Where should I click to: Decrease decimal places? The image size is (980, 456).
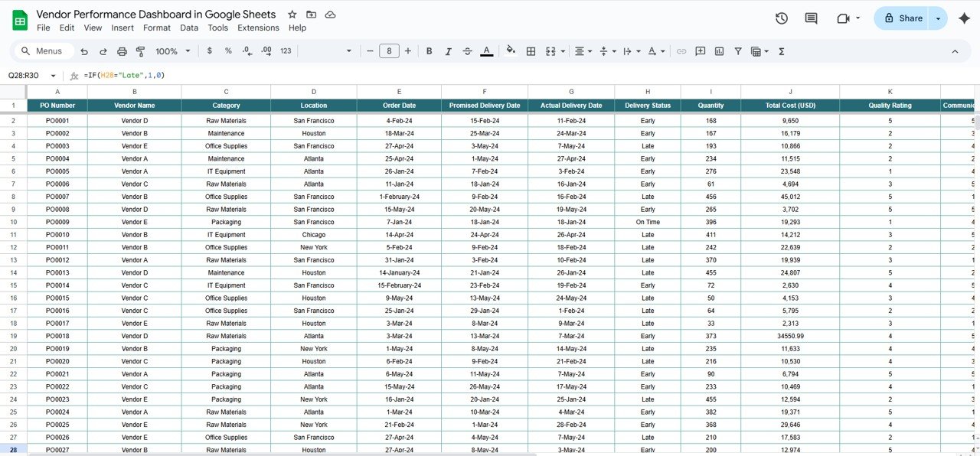tap(247, 51)
